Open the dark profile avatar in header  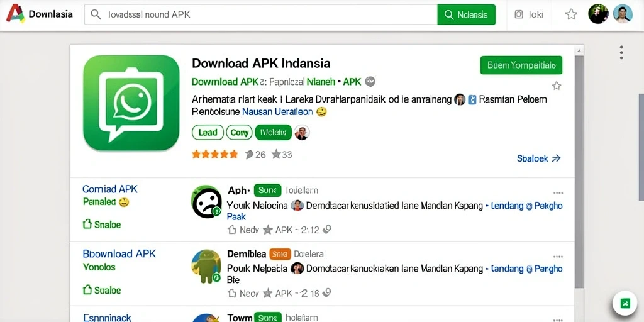598,14
